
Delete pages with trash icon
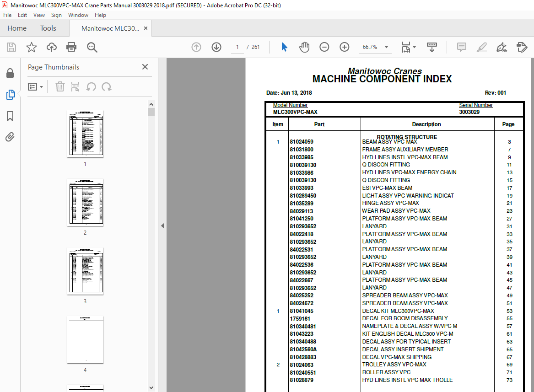coord(60,87)
